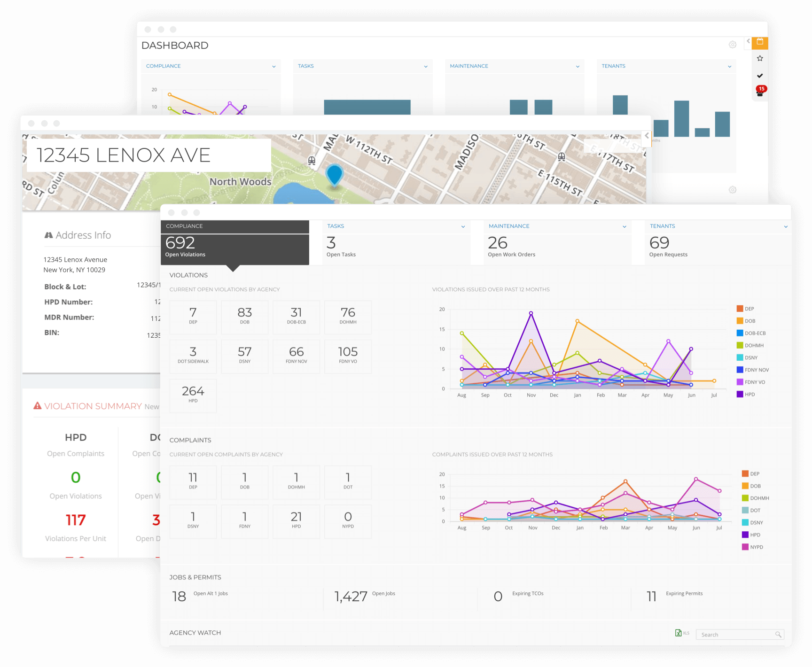Open the DEP complaints tile showing 11
Screen dimensions: 812x667
(193, 482)
